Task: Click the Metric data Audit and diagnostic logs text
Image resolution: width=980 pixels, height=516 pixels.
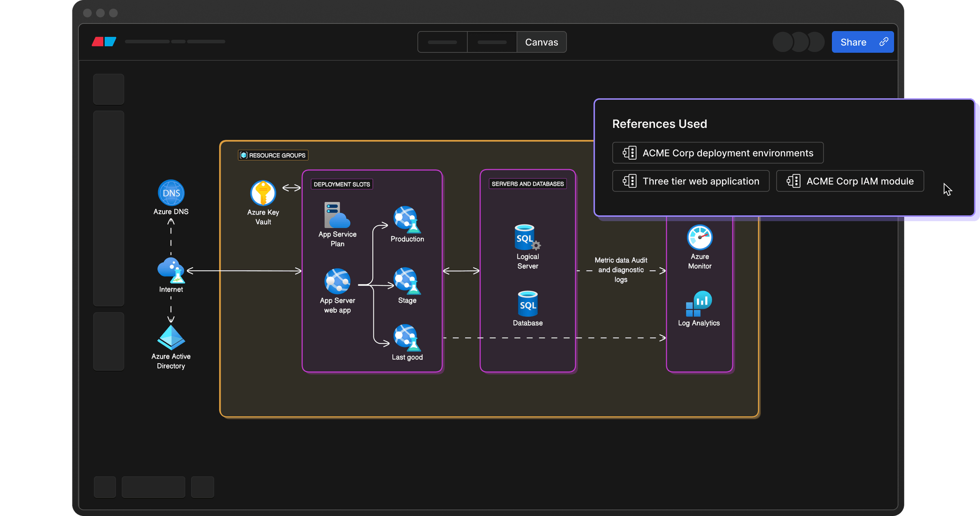Action: [x=620, y=270]
